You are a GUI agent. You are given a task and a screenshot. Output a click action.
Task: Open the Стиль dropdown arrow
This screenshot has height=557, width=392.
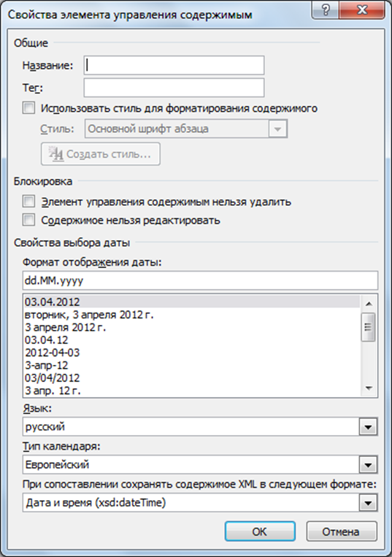(x=277, y=128)
